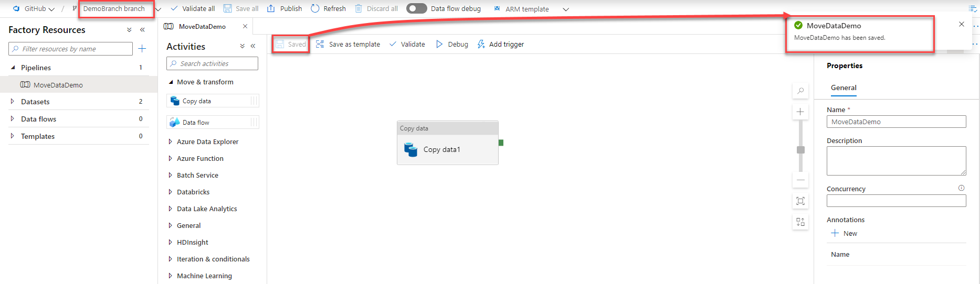Select the MoveDataDemo pipeline tab
This screenshot has height=284, width=980.
click(202, 26)
